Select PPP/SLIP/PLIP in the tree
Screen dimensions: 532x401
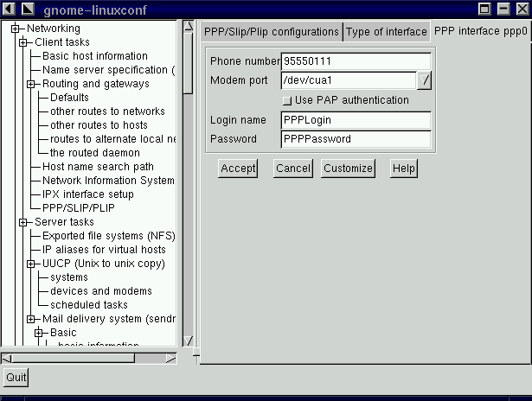(x=78, y=208)
